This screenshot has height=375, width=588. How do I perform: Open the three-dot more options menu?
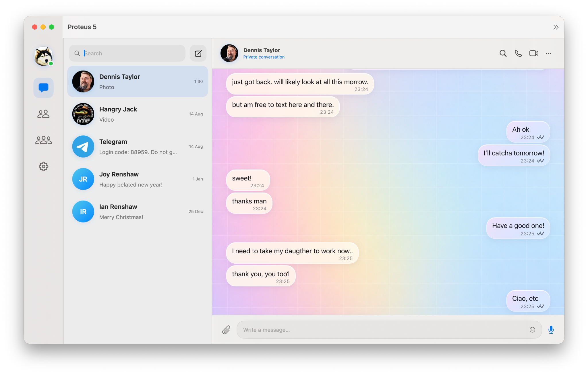(549, 53)
